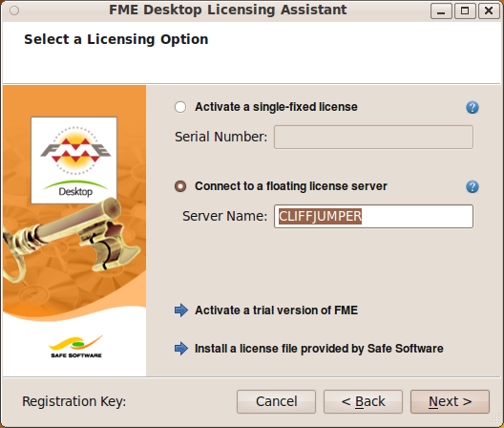The image size is (504, 428).
Task: Click the Safe Software logo
Action: pyautogui.click(x=76, y=347)
